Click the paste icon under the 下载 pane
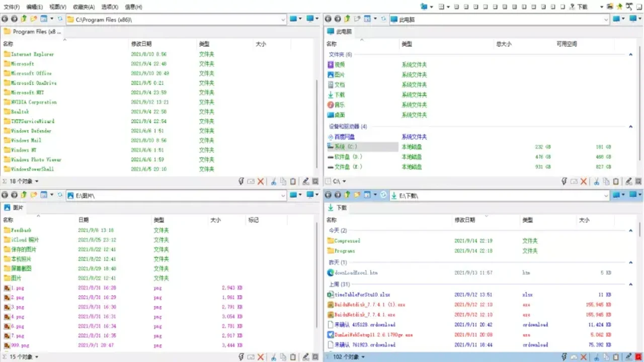Viewport: 644px width, 362px height. [616, 357]
